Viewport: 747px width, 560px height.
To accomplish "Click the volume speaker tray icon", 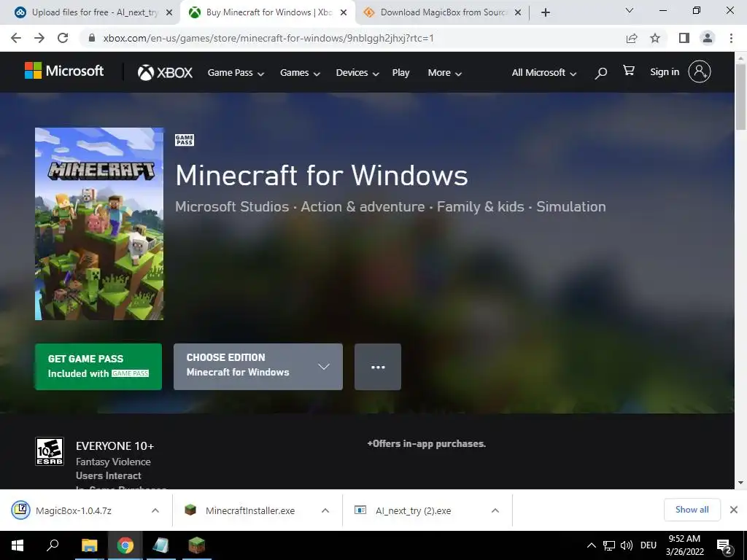I will [x=627, y=545].
